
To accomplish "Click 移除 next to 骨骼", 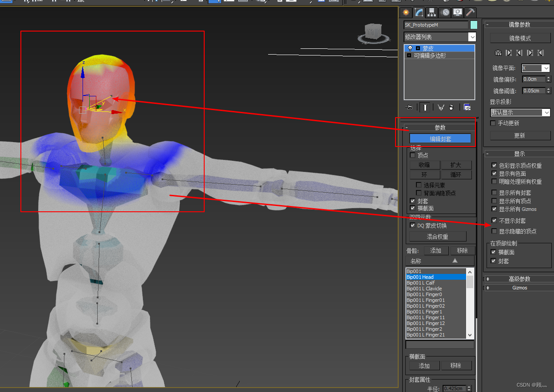I will [x=463, y=251].
